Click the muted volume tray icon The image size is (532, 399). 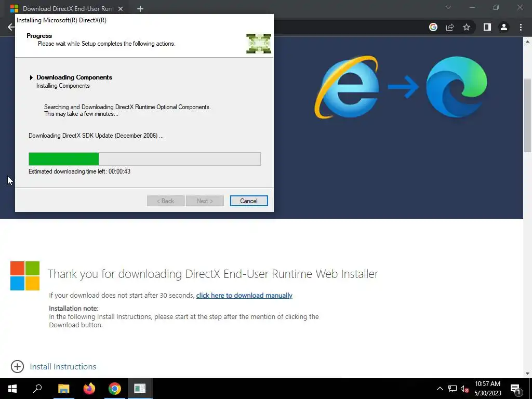pos(465,389)
